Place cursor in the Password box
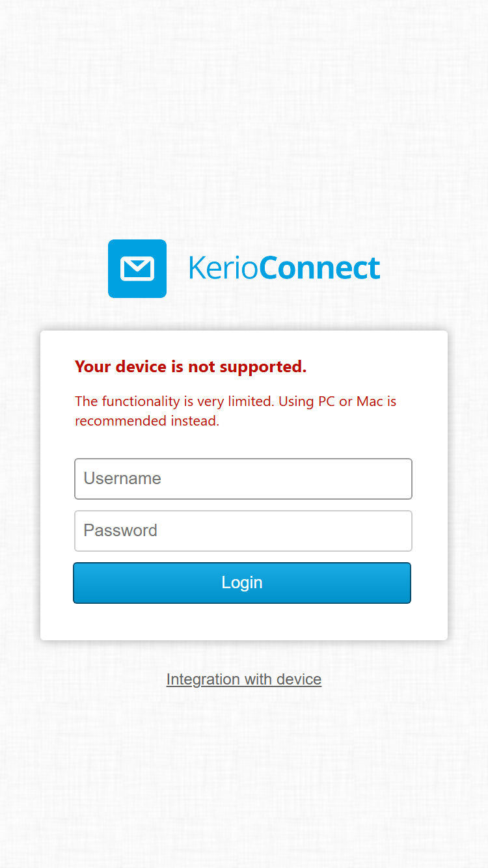Image resolution: width=488 pixels, height=868 pixels. (x=243, y=531)
